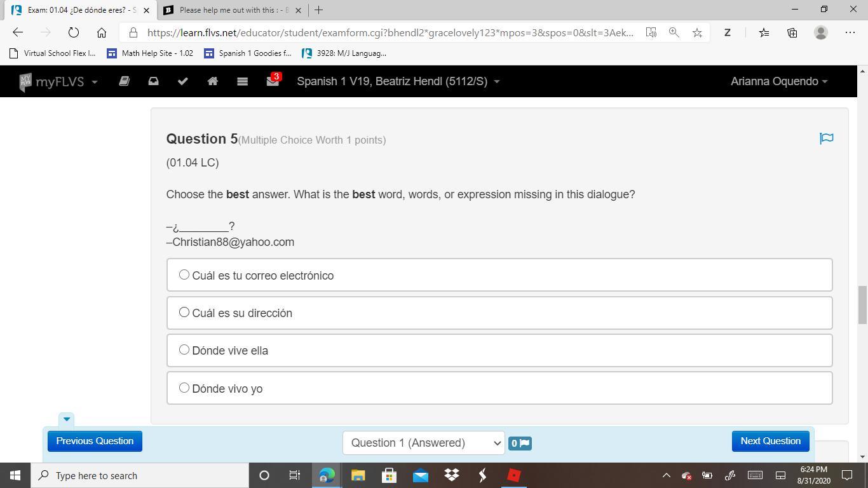868x488 pixels.
Task: Click the Next Question button
Action: coord(770,441)
